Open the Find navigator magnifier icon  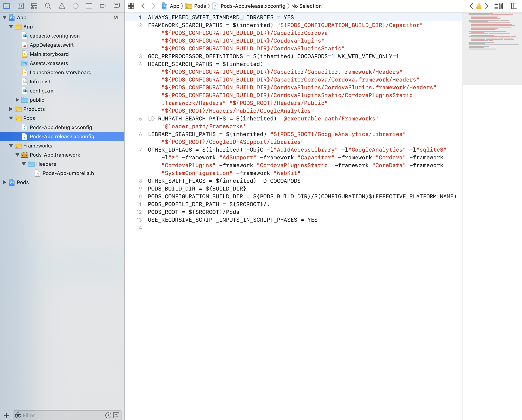pyautogui.click(x=48, y=6)
